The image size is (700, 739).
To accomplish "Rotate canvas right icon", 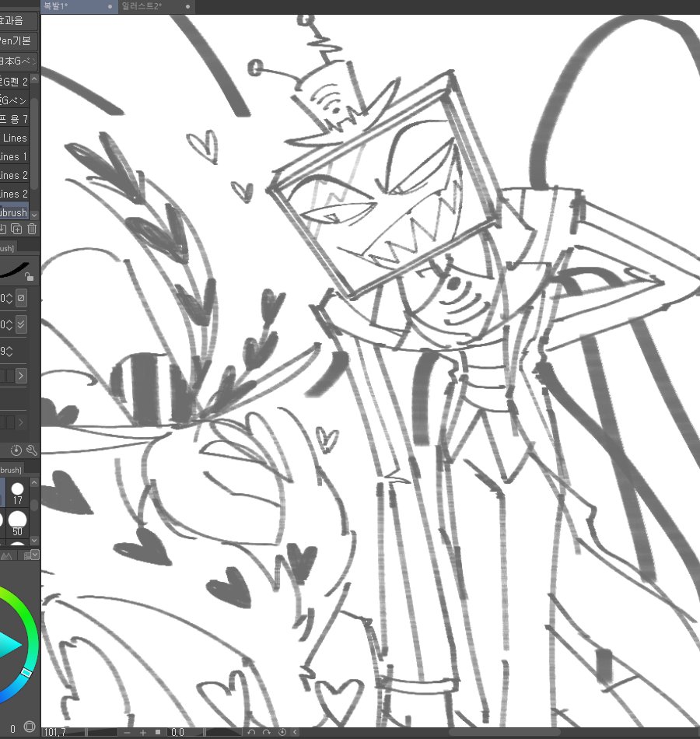I will coord(267,732).
